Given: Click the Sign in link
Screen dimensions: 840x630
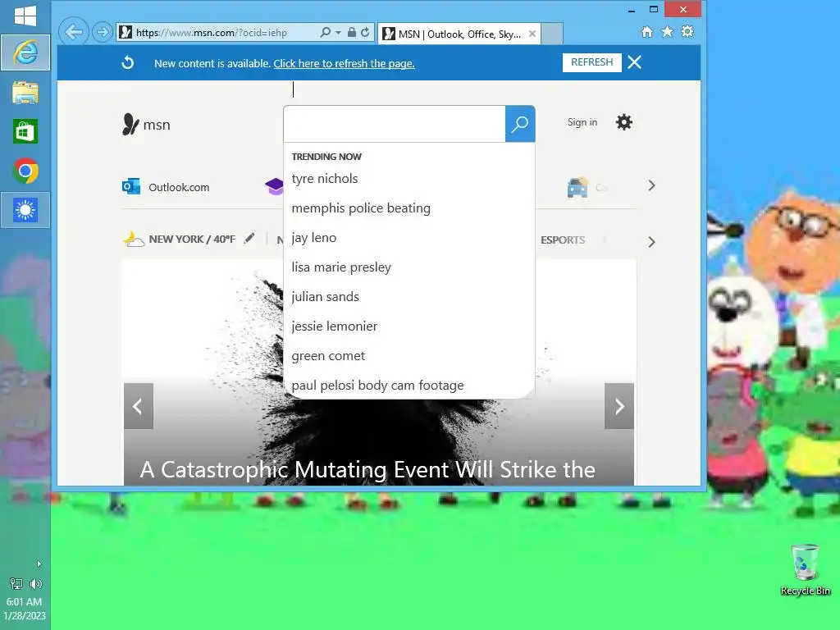Looking at the screenshot, I should (x=582, y=122).
